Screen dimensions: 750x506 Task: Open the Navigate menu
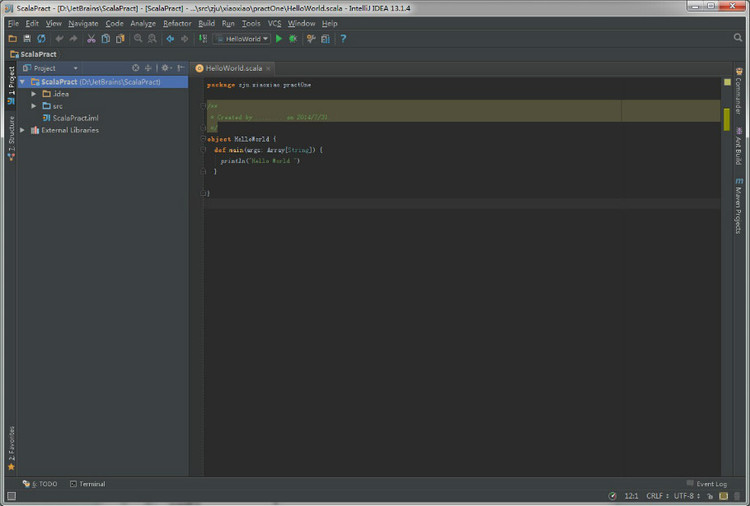83,23
